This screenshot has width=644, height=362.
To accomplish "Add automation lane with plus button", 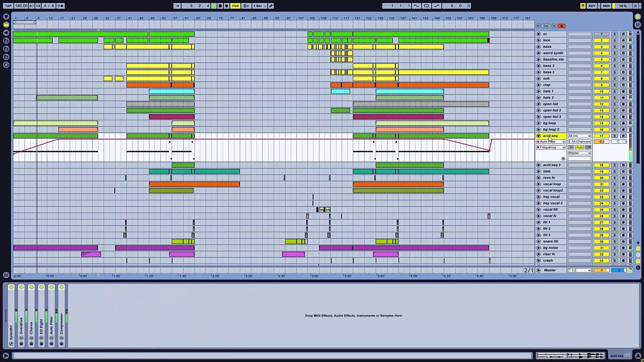I will point(563,159).
